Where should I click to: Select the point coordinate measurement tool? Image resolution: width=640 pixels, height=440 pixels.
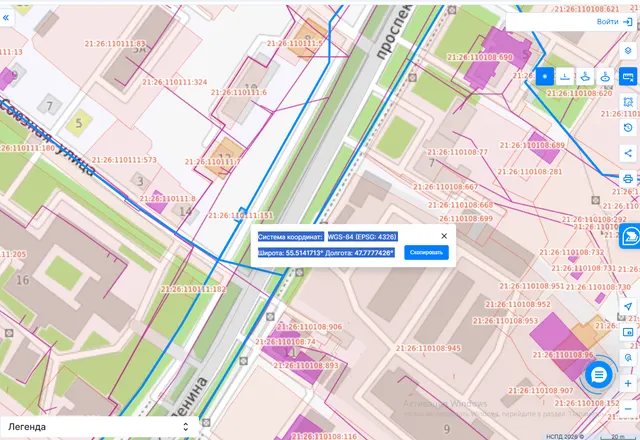click(544, 77)
